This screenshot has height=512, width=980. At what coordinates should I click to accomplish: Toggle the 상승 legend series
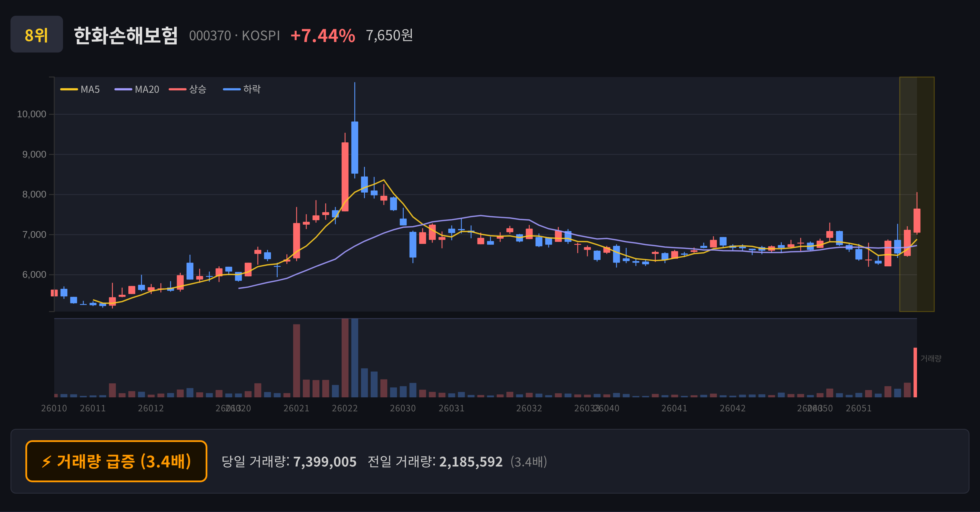point(188,89)
